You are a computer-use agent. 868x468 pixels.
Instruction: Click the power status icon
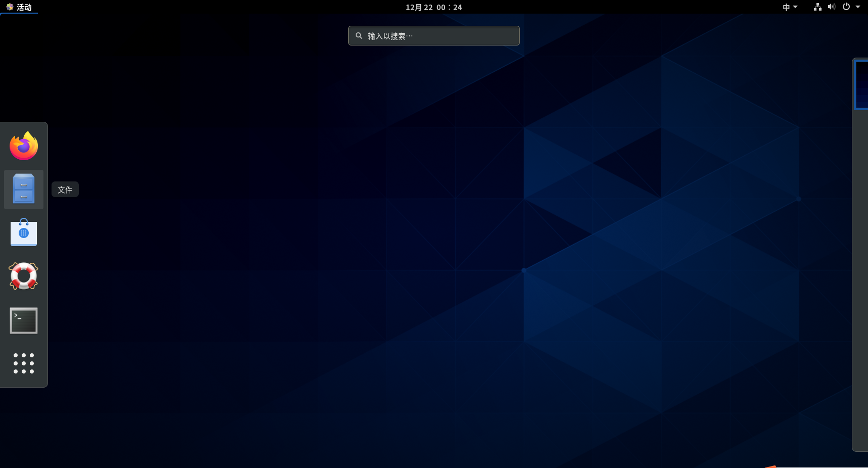click(845, 7)
